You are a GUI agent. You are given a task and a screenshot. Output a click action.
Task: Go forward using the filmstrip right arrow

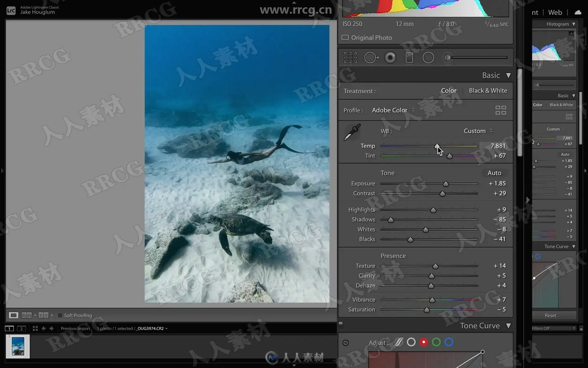tap(51, 328)
